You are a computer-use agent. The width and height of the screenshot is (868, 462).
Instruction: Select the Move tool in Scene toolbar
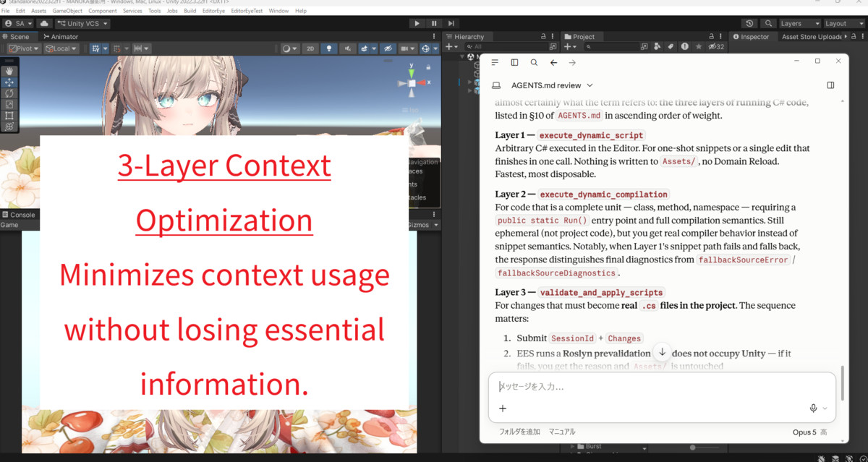9,82
